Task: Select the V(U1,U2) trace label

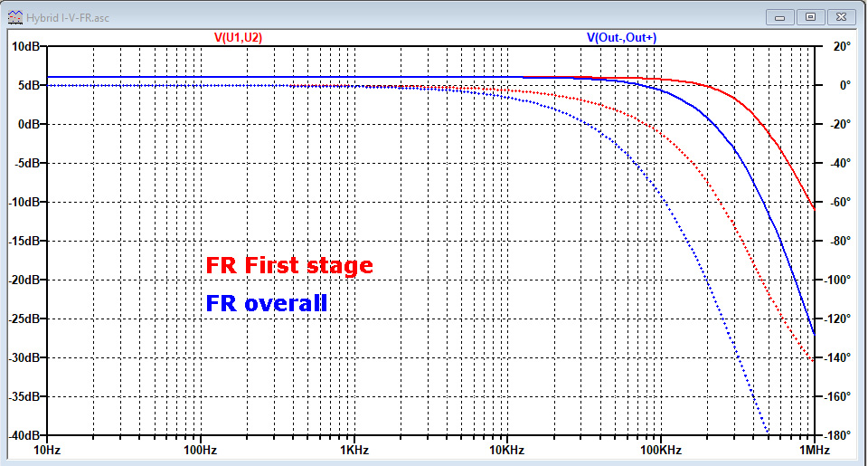Action: 238,38
